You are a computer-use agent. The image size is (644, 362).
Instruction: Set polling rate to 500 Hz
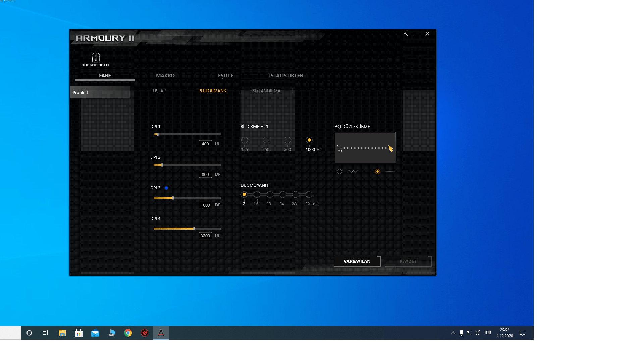[x=287, y=140]
